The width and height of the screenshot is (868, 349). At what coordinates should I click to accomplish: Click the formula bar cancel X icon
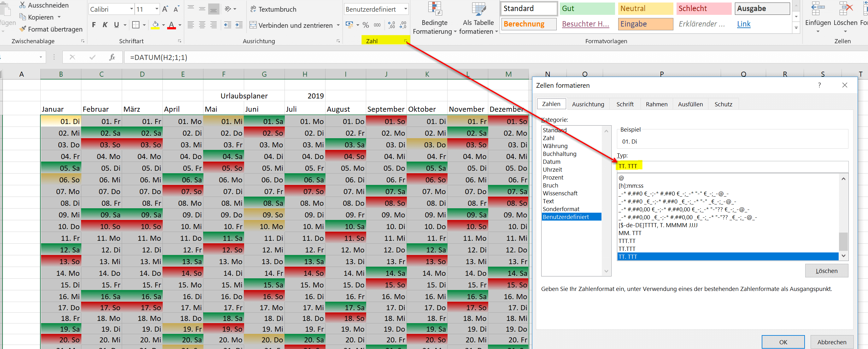(72, 57)
